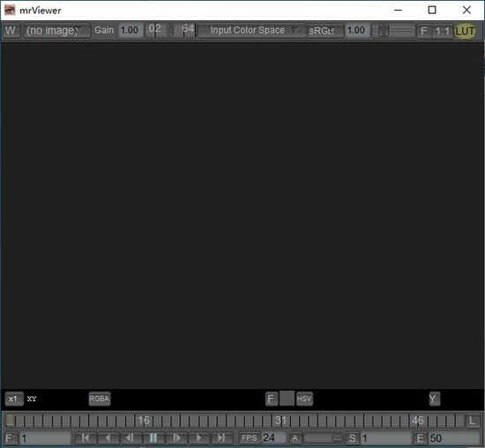The image size is (485, 448).
Task: Toggle the L loop button on timeline
Action: (472, 421)
